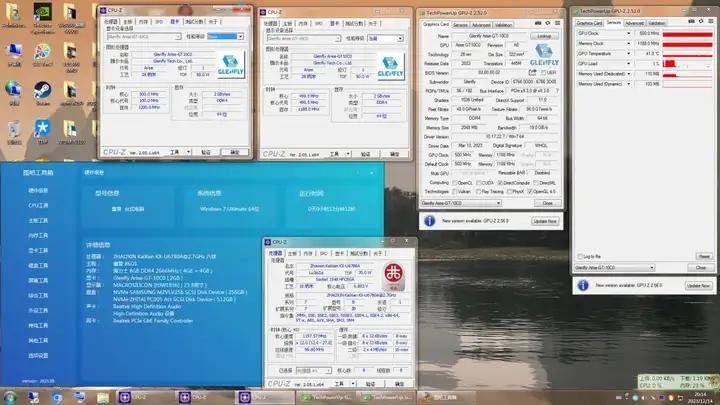
Task: Toggle the UEFI checkbox in GPU-Z
Action: (544, 73)
